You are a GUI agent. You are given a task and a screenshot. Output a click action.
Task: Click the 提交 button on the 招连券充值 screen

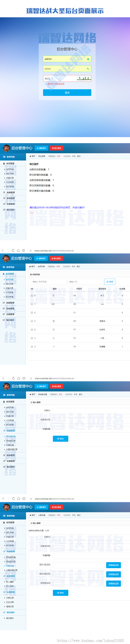point(61,439)
